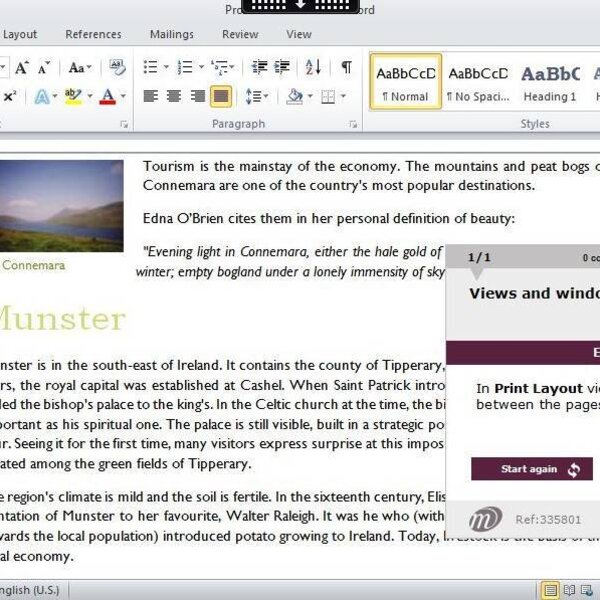
Task: Click the Line Spacing icon
Action: 253,96
